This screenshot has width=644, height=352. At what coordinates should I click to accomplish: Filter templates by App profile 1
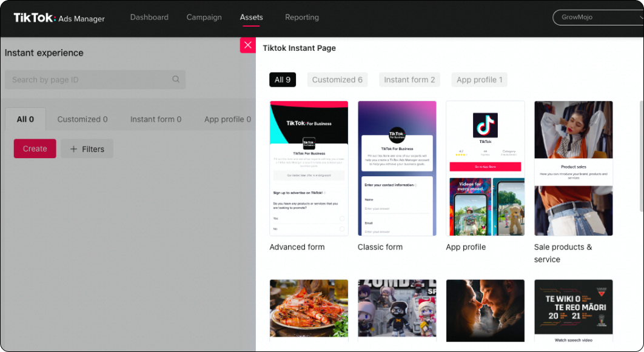coord(479,79)
